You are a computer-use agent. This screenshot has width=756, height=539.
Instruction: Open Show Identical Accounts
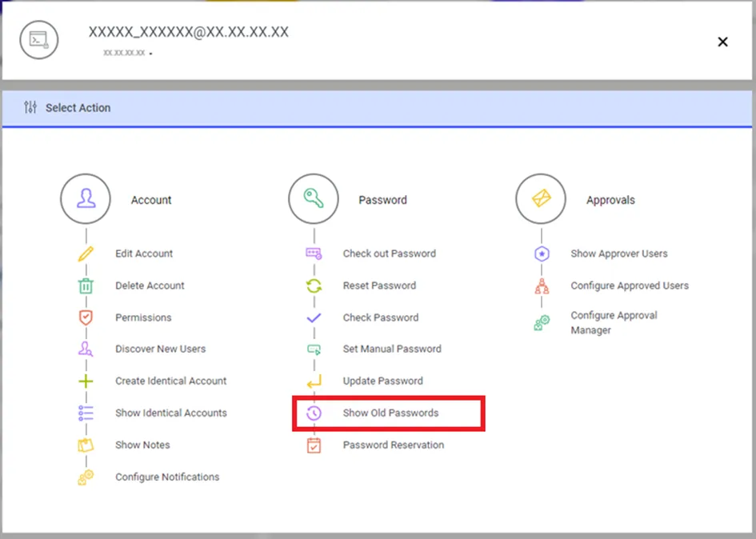pyautogui.click(x=170, y=413)
